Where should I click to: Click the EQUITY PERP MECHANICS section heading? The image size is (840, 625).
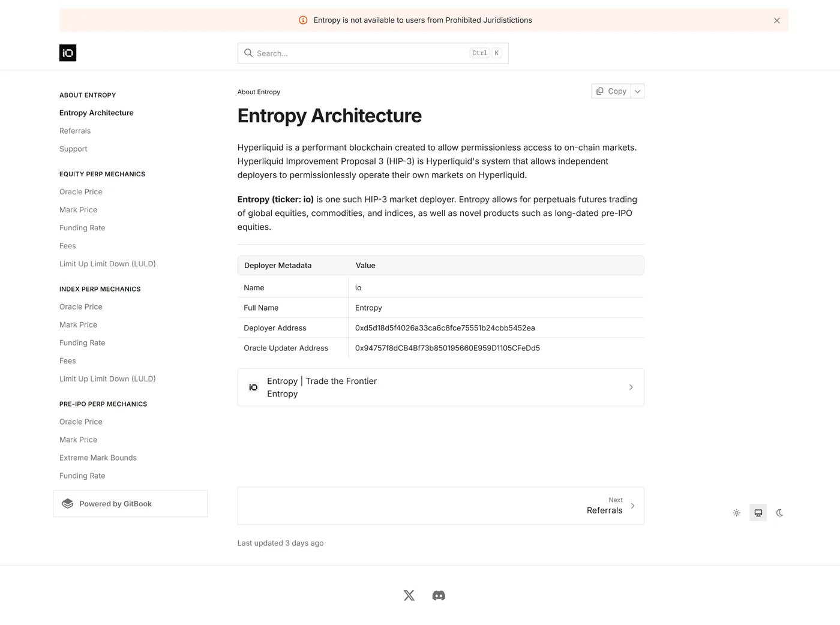click(102, 174)
